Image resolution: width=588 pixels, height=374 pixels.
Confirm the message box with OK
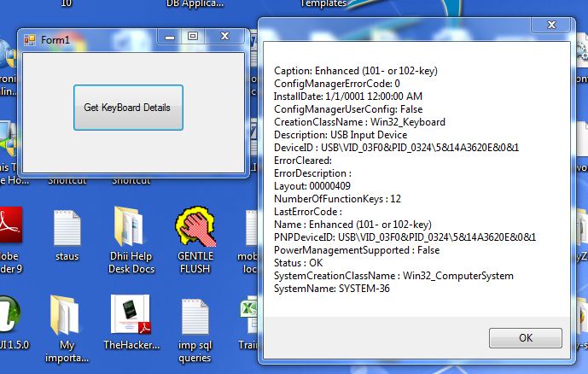coord(526,337)
